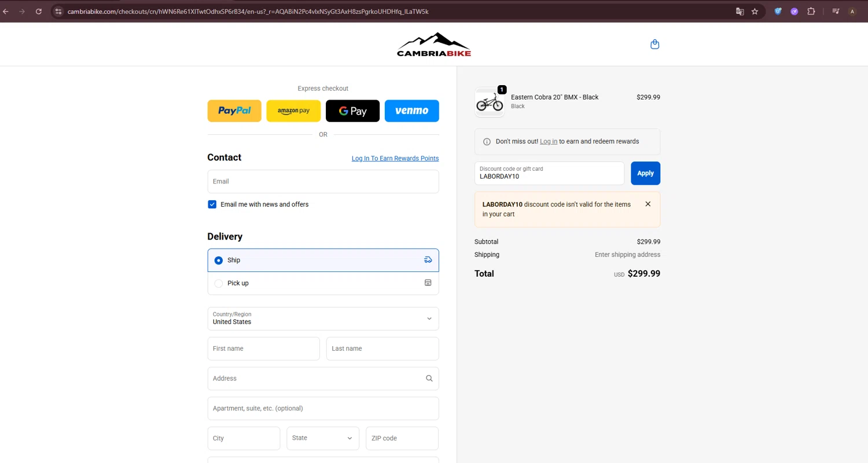Viewport: 868px width, 463px height.
Task: Click the store icon on Pick up row
Action: click(x=428, y=283)
